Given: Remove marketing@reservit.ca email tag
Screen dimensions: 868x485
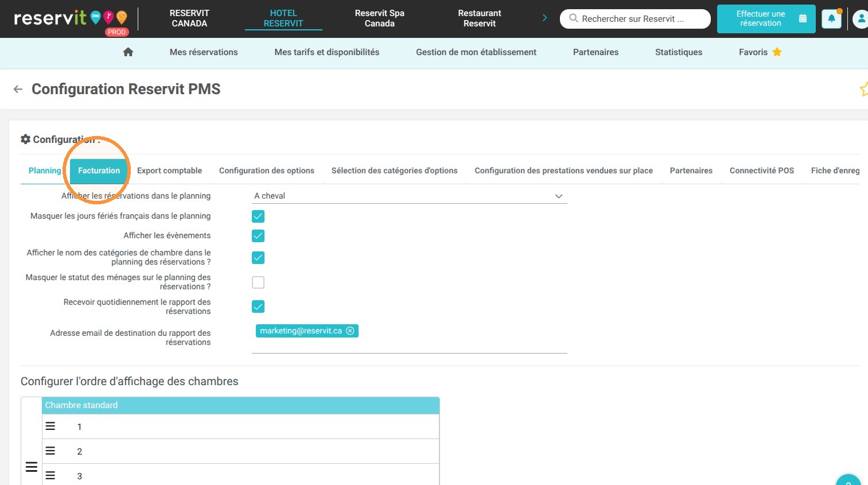Looking at the screenshot, I should tap(350, 331).
